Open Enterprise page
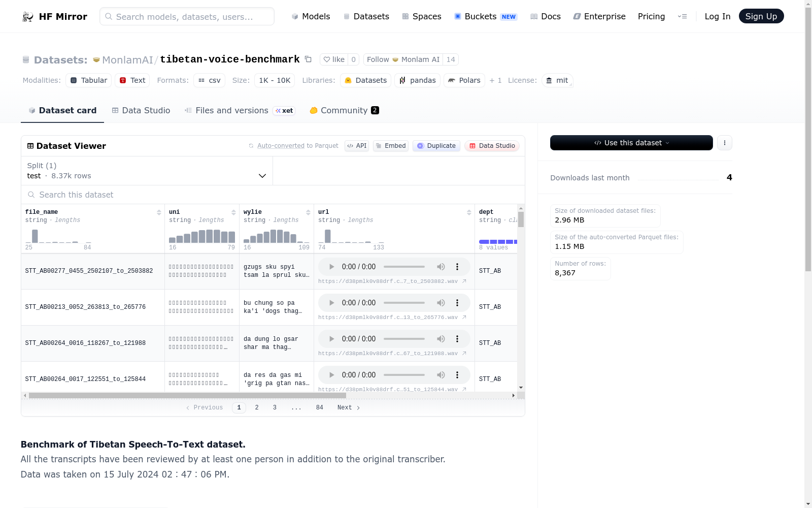The width and height of the screenshot is (812, 508). coord(599,16)
